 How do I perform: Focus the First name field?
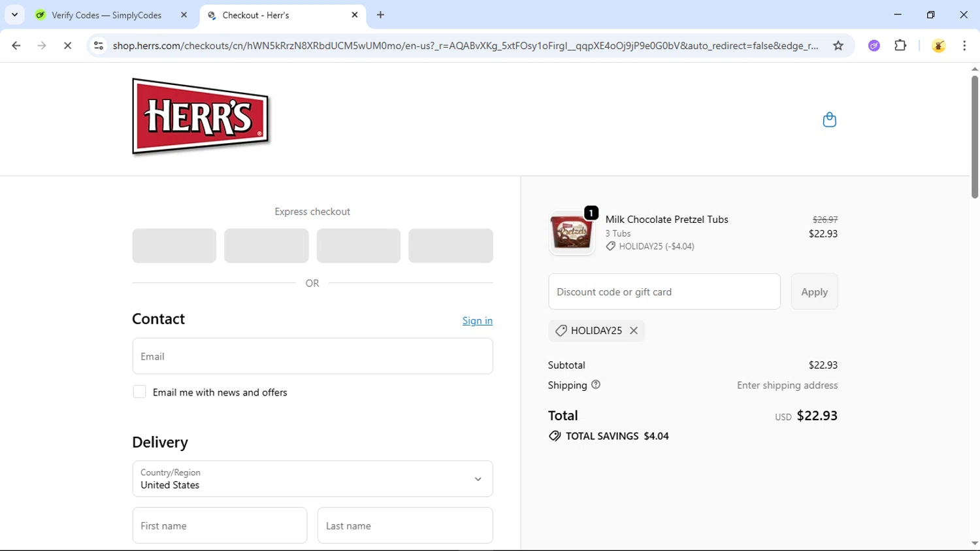(x=220, y=526)
